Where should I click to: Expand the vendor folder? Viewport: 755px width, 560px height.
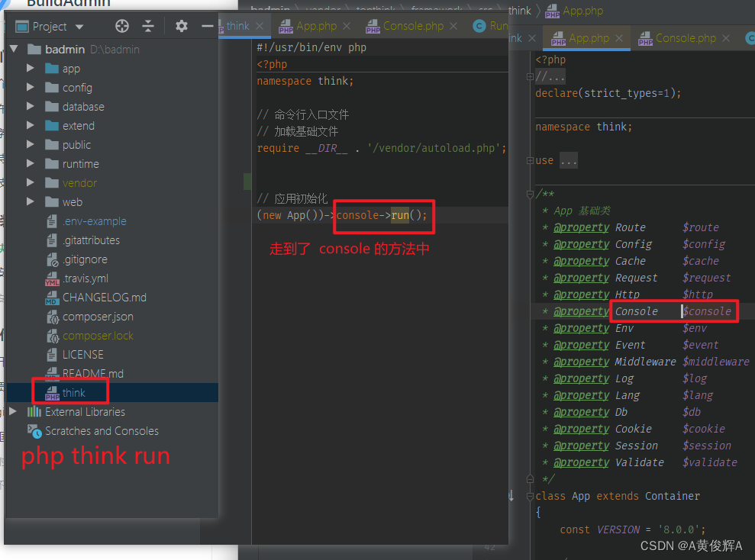31,182
